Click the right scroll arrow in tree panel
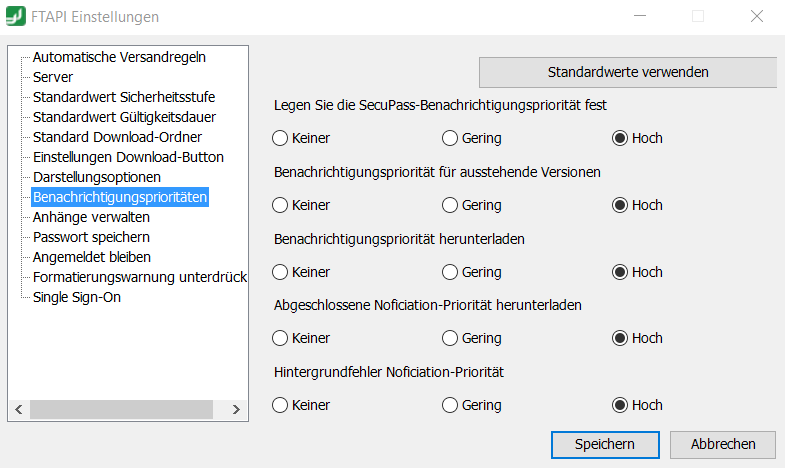 pos(236,409)
